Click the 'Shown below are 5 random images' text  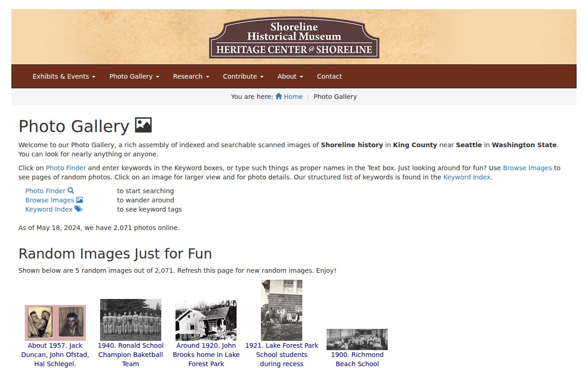(x=177, y=270)
